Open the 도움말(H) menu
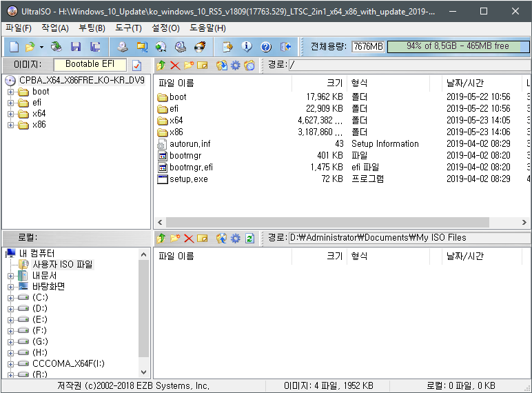532x393 pixels. point(207,28)
